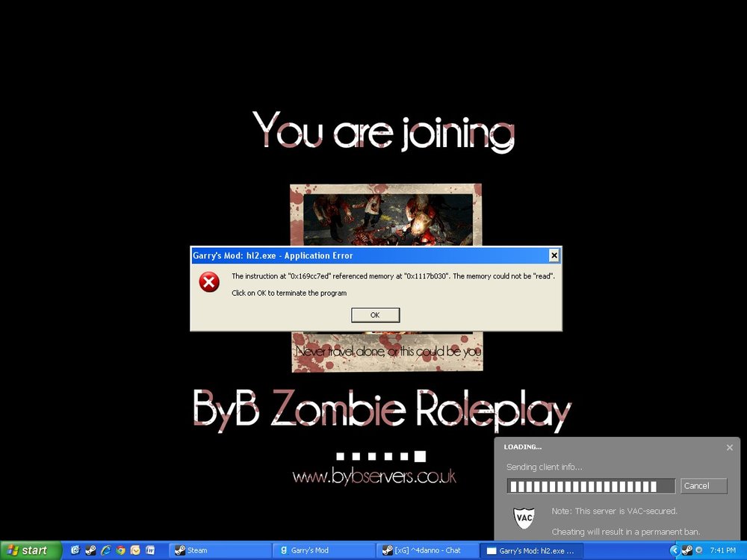Launch Steam from quick launch icon
747x560 pixels.
(90, 550)
